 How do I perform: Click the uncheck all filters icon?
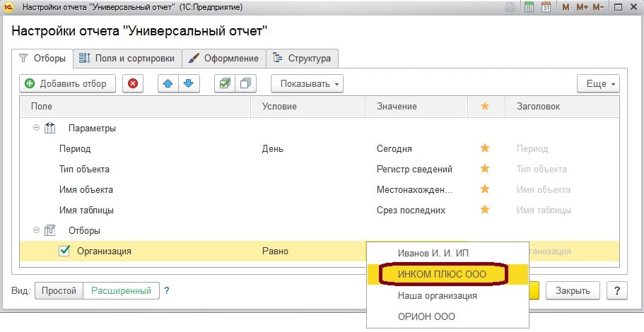tap(245, 83)
